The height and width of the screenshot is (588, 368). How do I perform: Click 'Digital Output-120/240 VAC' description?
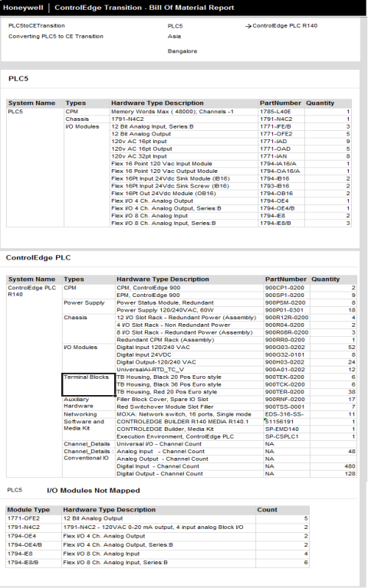pyautogui.click(x=156, y=362)
